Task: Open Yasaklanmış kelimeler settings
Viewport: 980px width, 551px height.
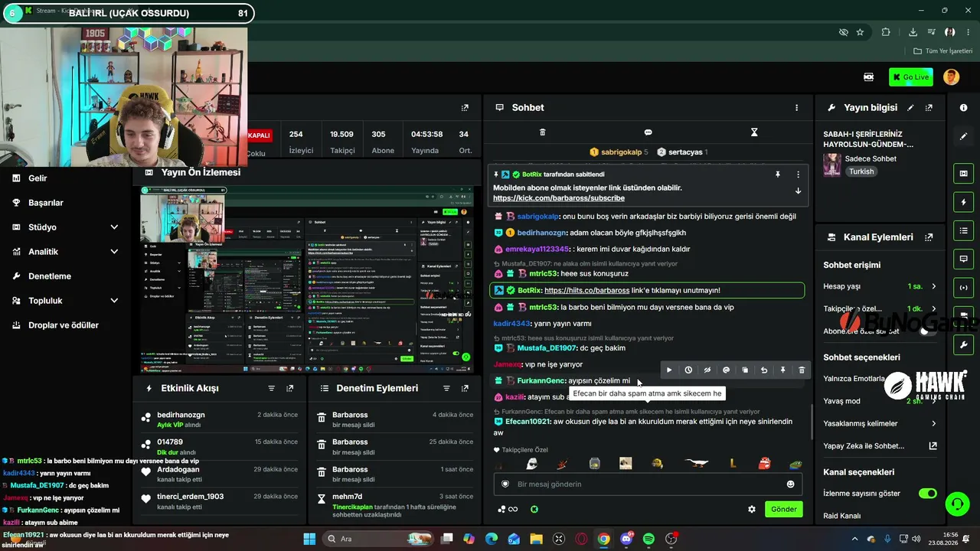Action: click(880, 423)
